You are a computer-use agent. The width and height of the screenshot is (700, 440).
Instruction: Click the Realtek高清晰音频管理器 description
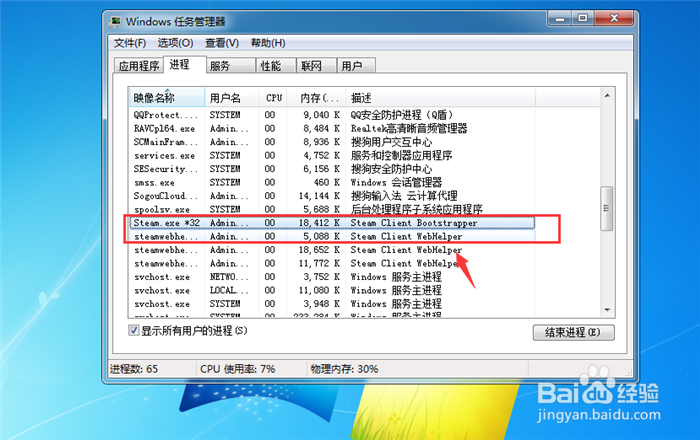[x=409, y=129]
